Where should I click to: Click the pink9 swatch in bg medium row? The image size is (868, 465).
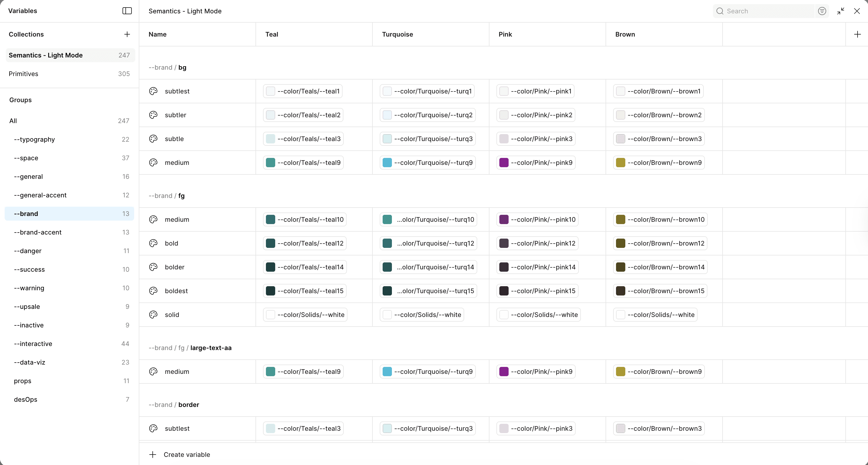pyautogui.click(x=504, y=163)
